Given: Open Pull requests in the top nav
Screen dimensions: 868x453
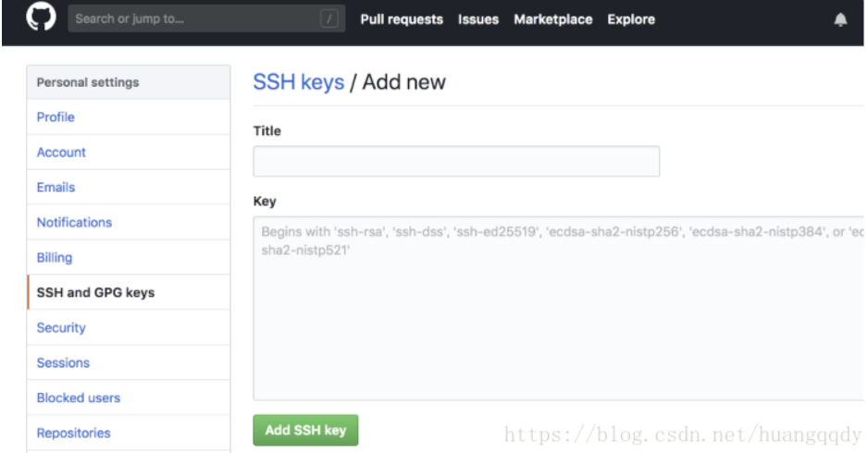Looking at the screenshot, I should pos(402,19).
